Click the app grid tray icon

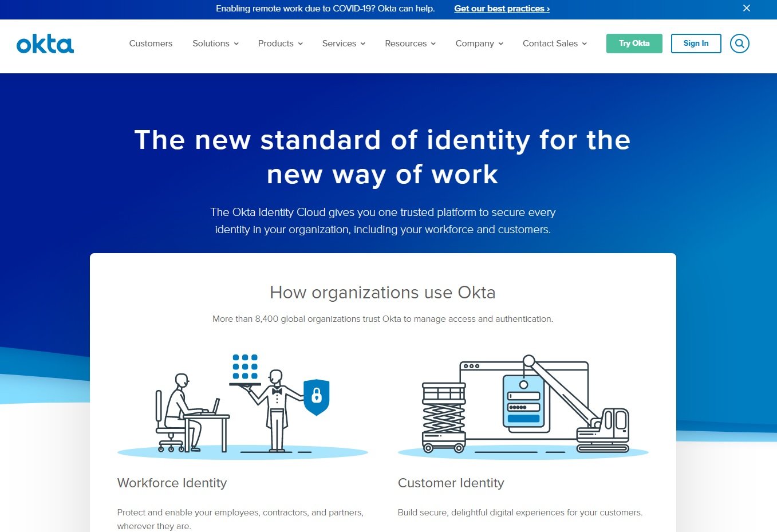tap(245, 369)
